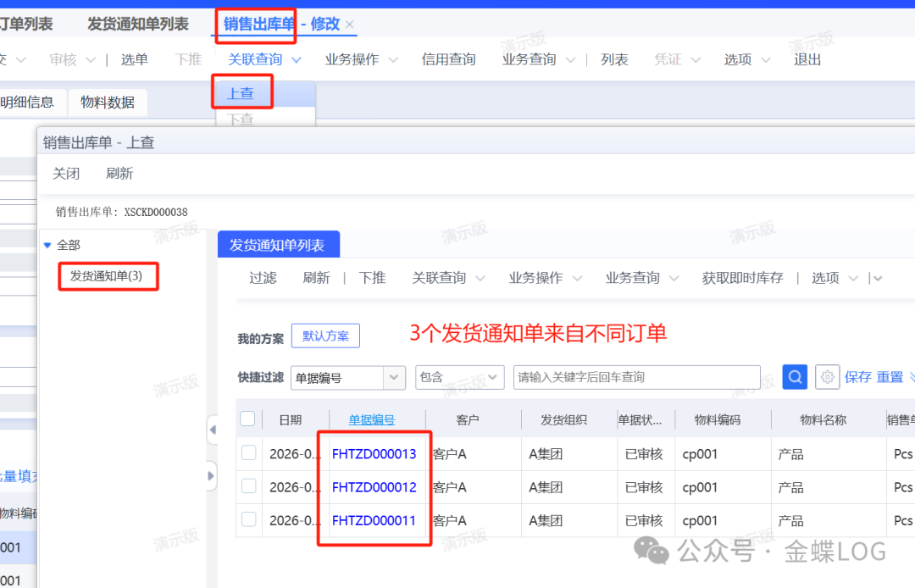The image size is (915, 588).
Task: Collapse the 全部 tree node
Action: point(47,245)
